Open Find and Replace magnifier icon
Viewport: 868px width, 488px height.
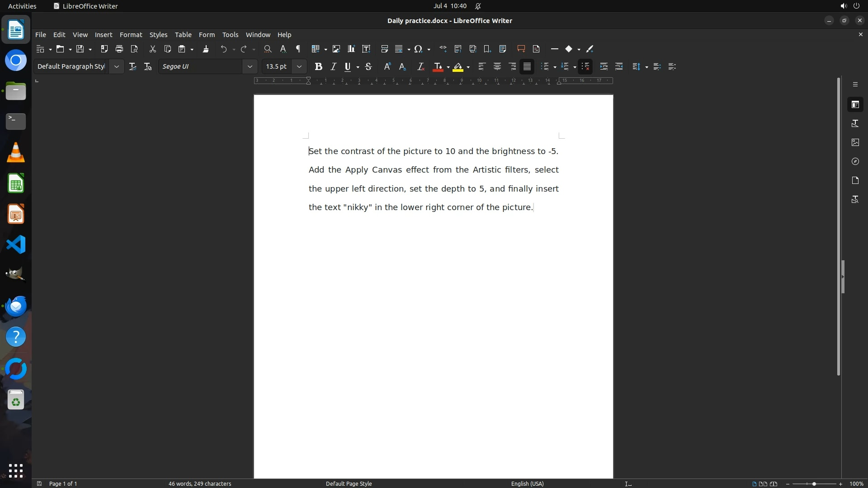pos(268,49)
